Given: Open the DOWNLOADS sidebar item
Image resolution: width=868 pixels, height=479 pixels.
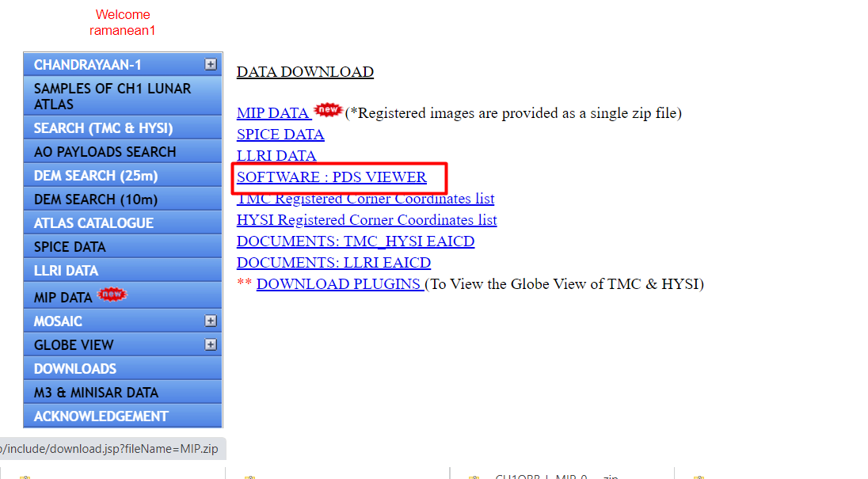Looking at the screenshot, I should tap(123, 368).
